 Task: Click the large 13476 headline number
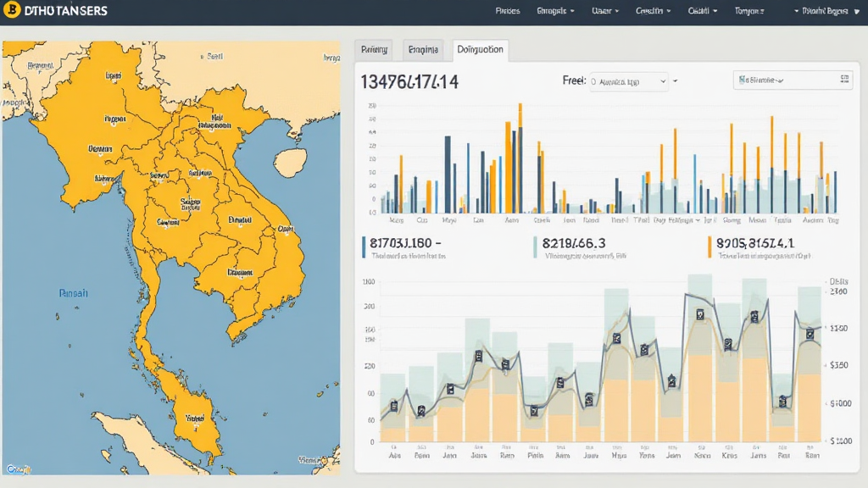(x=409, y=82)
